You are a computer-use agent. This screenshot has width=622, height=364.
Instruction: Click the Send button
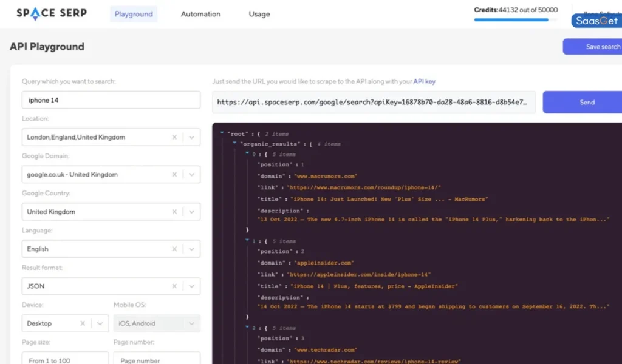pyautogui.click(x=583, y=102)
